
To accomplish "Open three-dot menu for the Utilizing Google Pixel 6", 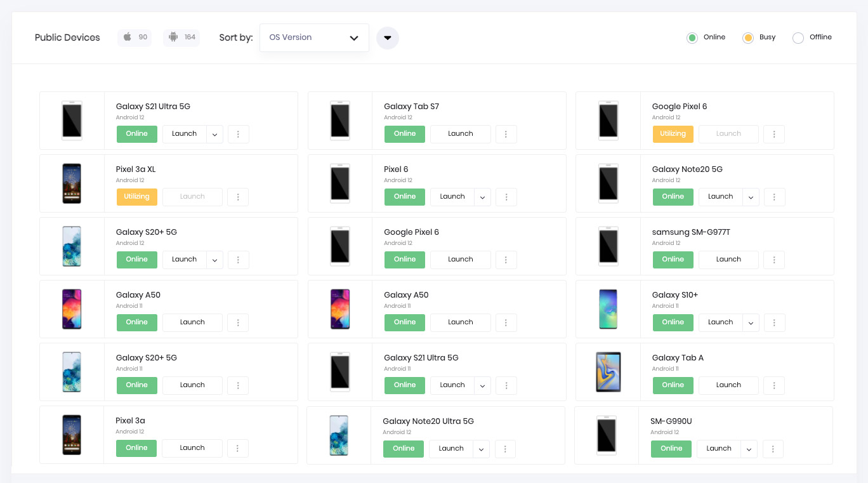I will point(774,134).
